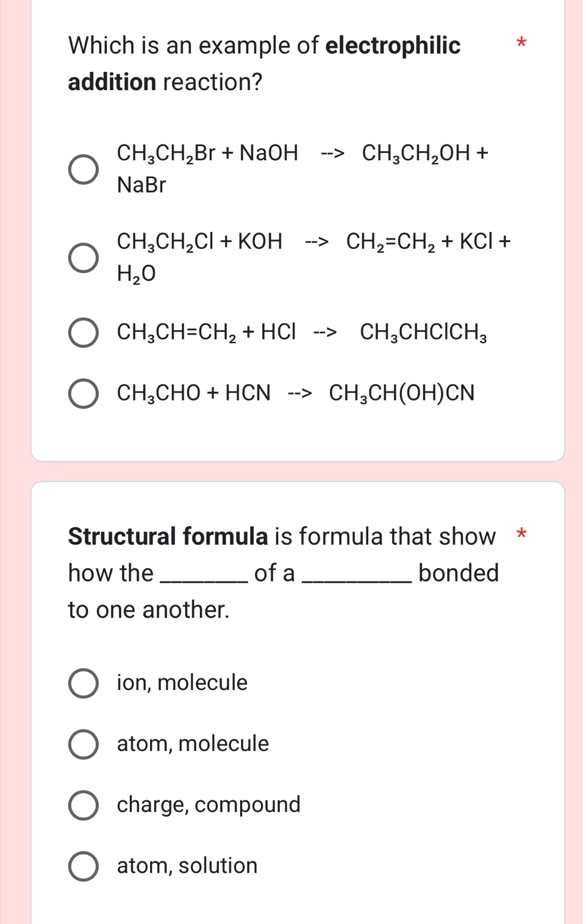Viewport: 583px width, 924px height.
Task: Select the CH3CH=CH2 + HCl reaction option
Action: point(84,332)
